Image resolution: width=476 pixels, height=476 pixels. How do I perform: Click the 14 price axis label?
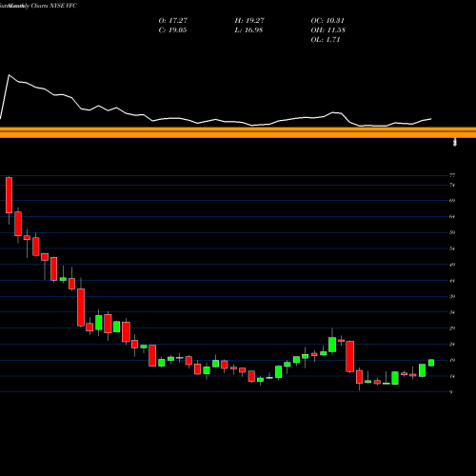(x=452, y=376)
